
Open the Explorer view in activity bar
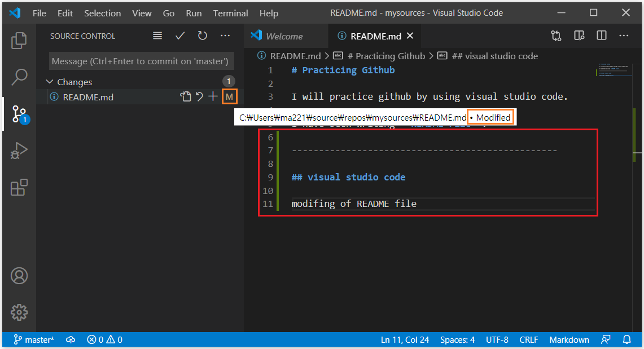click(19, 40)
